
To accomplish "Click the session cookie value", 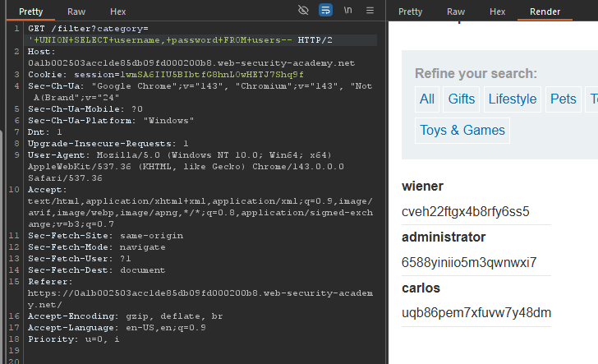I will click(212, 75).
